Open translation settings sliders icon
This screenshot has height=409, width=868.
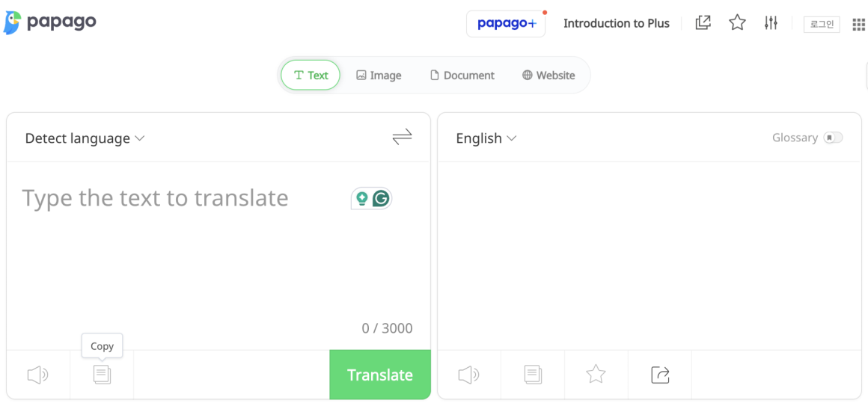[x=771, y=23]
